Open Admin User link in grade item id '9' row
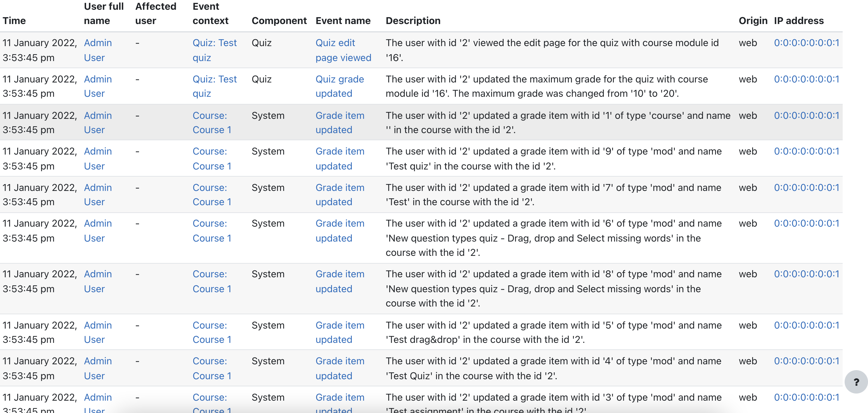This screenshot has height=413, width=868. pyautogui.click(x=98, y=159)
